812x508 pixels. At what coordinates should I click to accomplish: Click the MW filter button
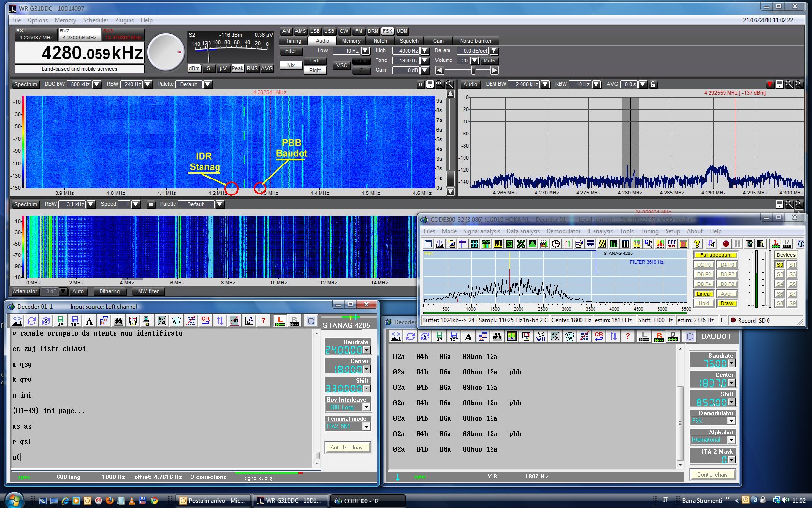[x=148, y=291]
